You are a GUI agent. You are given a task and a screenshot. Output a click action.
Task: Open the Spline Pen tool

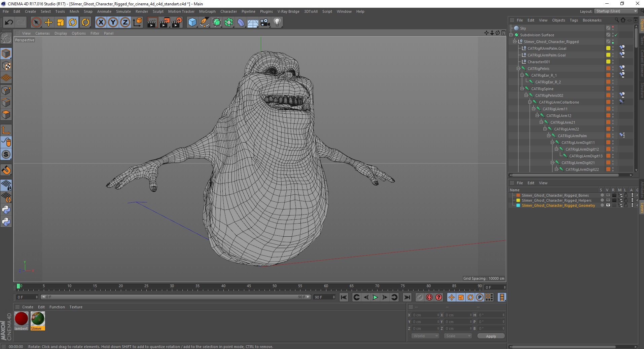click(205, 23)
